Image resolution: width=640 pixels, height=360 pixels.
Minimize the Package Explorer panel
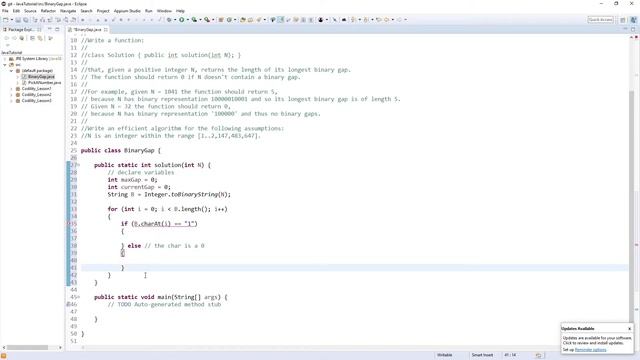50,29
